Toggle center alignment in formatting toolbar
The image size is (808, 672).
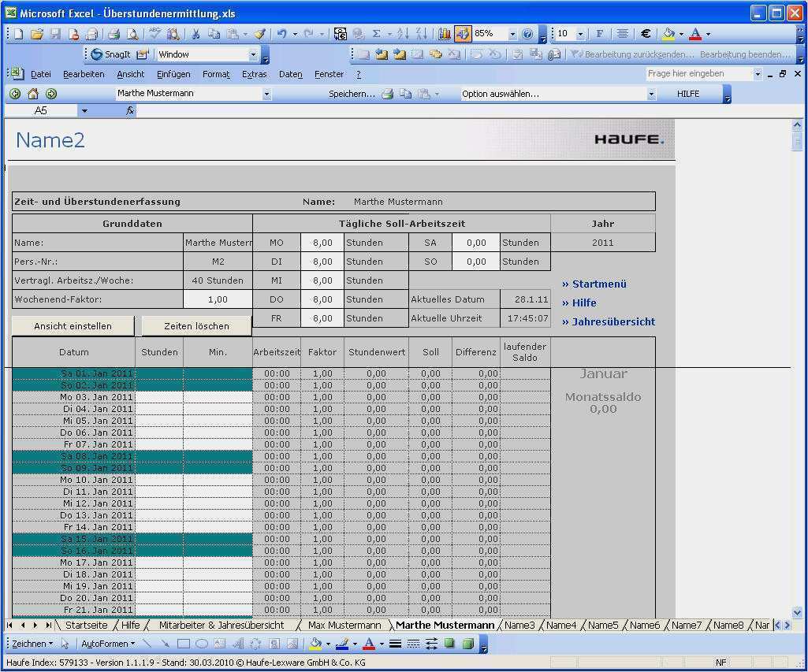click(x=622, y=34)
